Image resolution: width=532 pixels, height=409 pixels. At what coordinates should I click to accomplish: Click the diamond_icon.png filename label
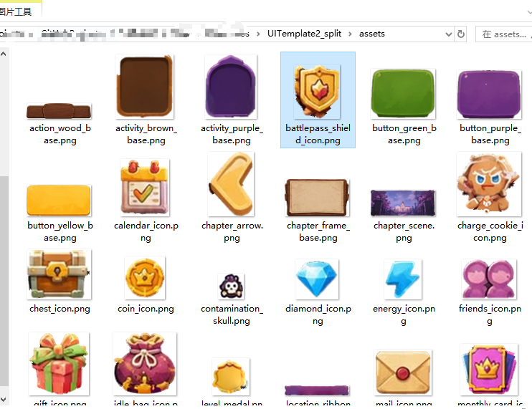318,314
